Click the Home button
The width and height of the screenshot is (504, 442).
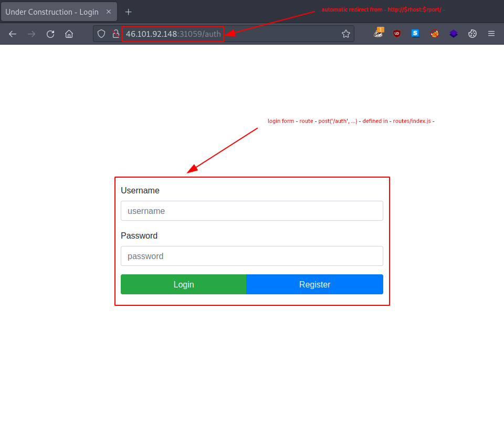(69, 34)
